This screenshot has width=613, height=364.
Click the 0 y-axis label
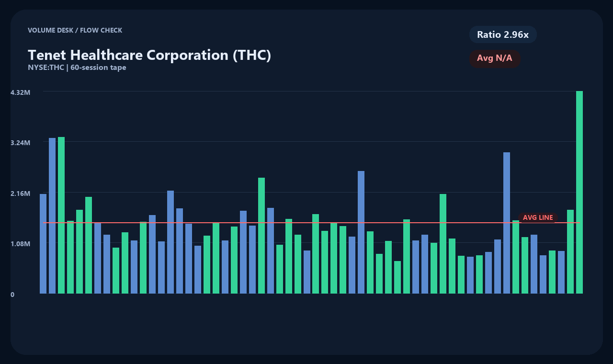pyautogui.click(x=12, y=295)
